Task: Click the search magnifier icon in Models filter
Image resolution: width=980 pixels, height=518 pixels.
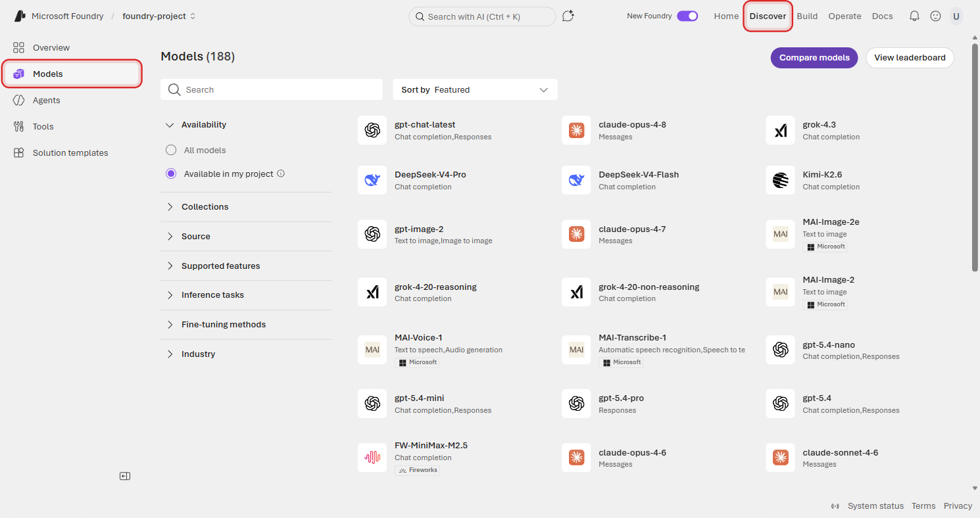Action: tap(174, 90)
